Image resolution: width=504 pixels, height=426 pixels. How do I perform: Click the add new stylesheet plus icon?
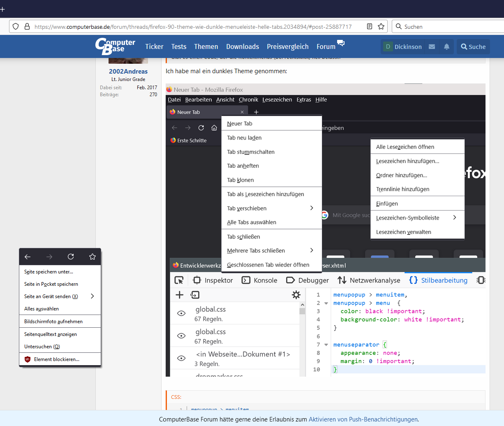tap(180, 294)
